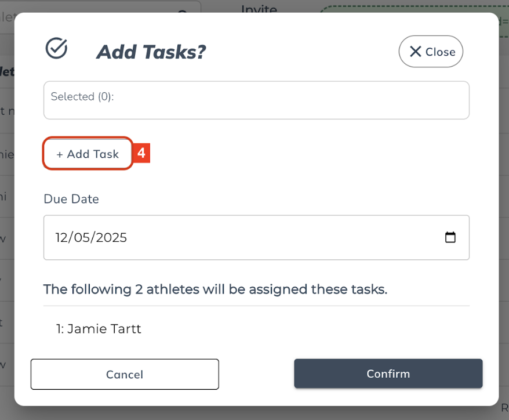
Task: Select the month 12 in the due date
Action: point(63,237)
